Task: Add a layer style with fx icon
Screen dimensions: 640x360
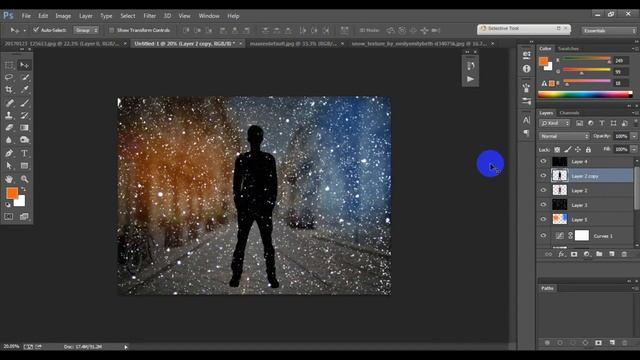Action: pyautogui.click(x=561, y=254)
